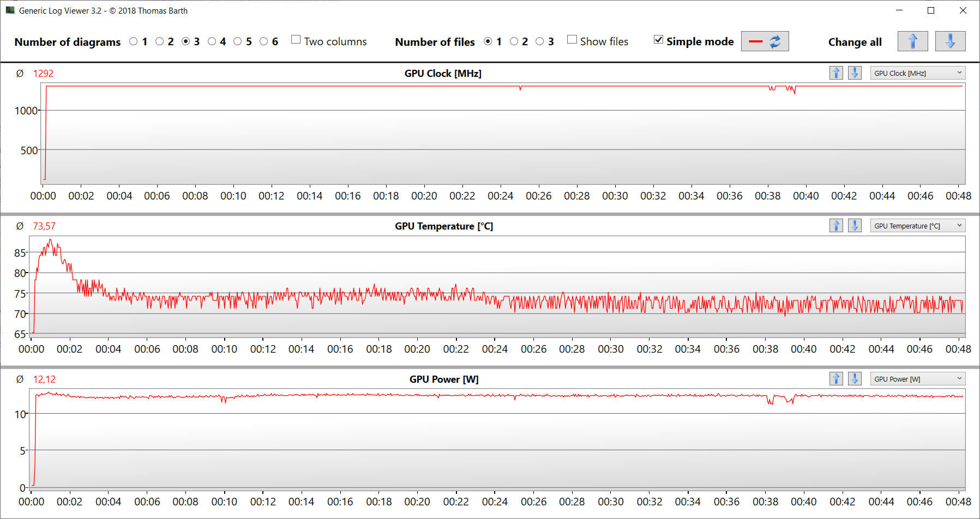Click the GPU Clock [MHz] chart title
This screenshot has height=519, width=980.
(x=443, y=74)
